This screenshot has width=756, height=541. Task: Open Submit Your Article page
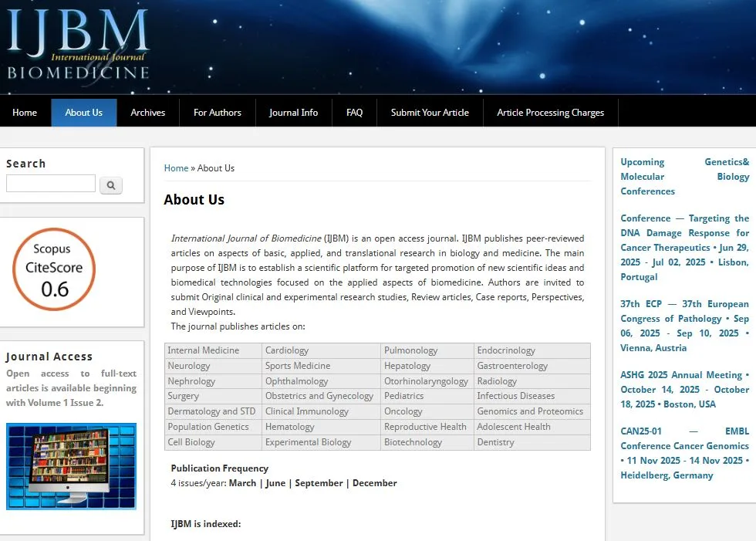(x=430, y=113)
